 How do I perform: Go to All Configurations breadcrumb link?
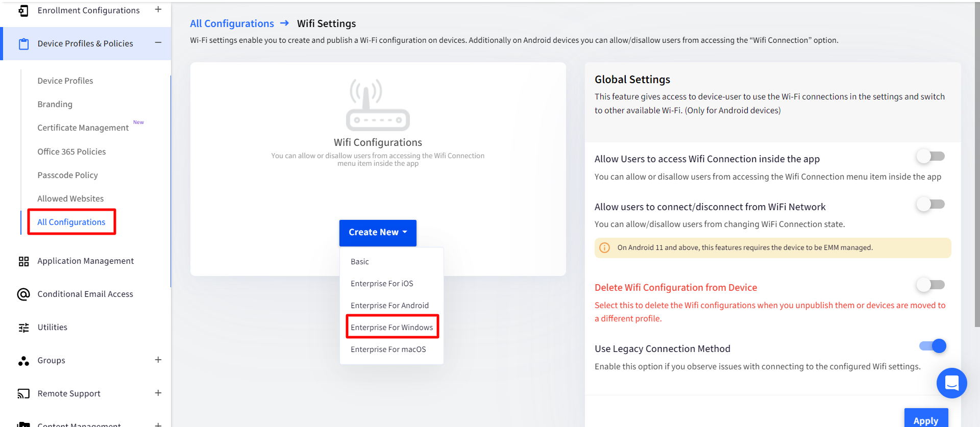(232, 23)
